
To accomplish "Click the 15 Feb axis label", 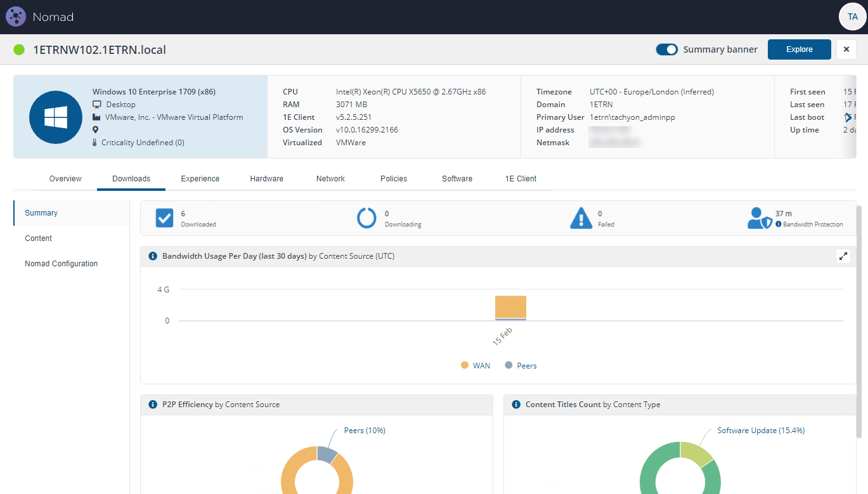I will [x=502, y=337].
